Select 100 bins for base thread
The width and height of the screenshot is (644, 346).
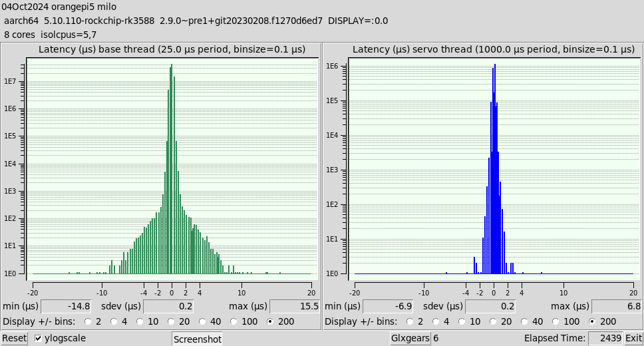pos(234,321)
